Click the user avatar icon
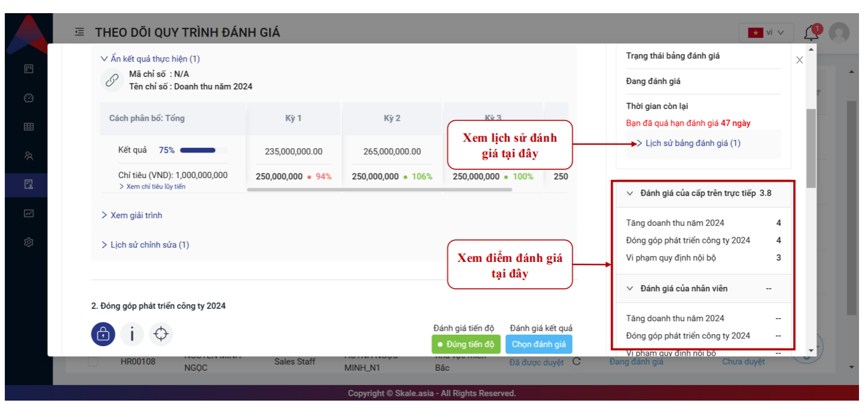This screenshot has width=868, height=403. coord(839,32)
